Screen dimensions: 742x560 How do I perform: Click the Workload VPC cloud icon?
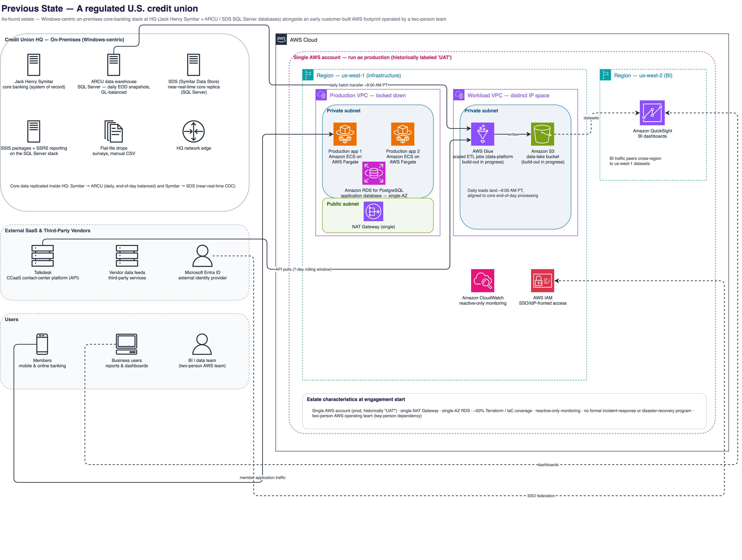459,95
